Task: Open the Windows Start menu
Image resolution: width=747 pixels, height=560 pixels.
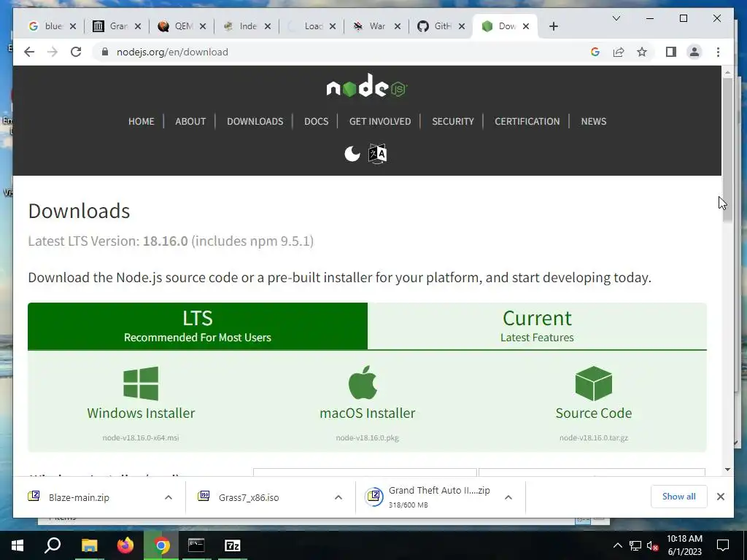Action: point(18,545)
